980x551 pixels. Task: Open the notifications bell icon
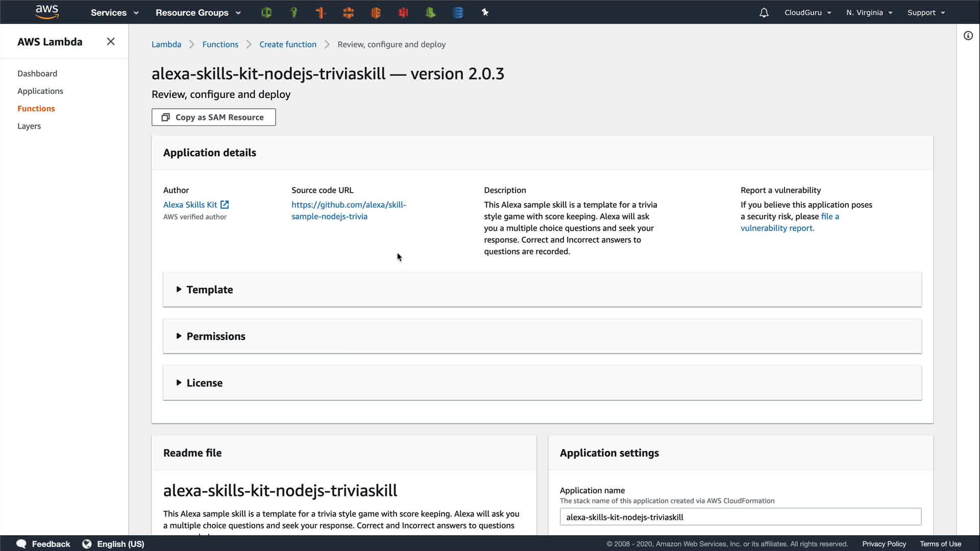coord(764,13)
